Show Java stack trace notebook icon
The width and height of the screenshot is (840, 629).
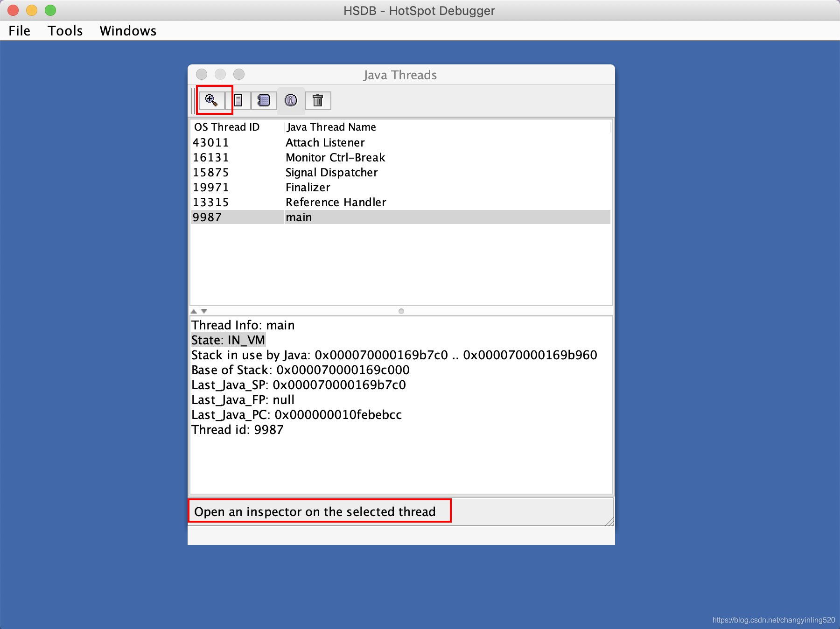(x=264, y=100)
